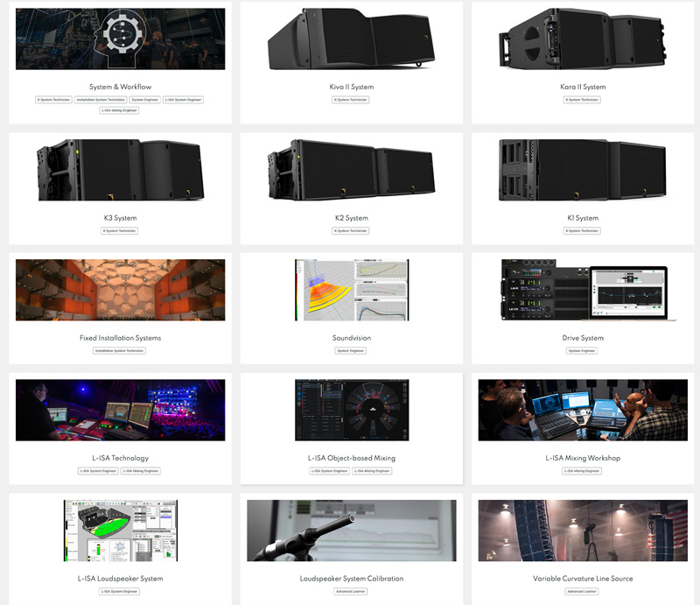Image resolution: width=700 pixels, height=605 pixels.
Task: Select the System Engineer tag under Soundvision
Action: click(x=351, y=351)
